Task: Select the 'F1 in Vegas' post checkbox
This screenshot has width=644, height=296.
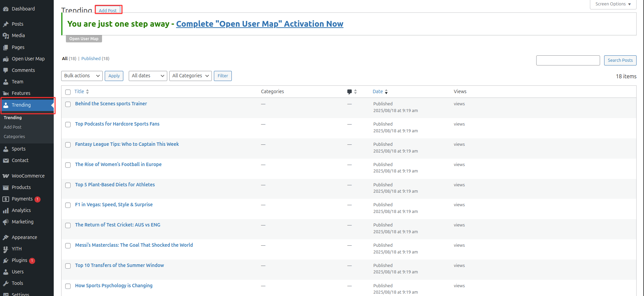Action: [68, 205]
